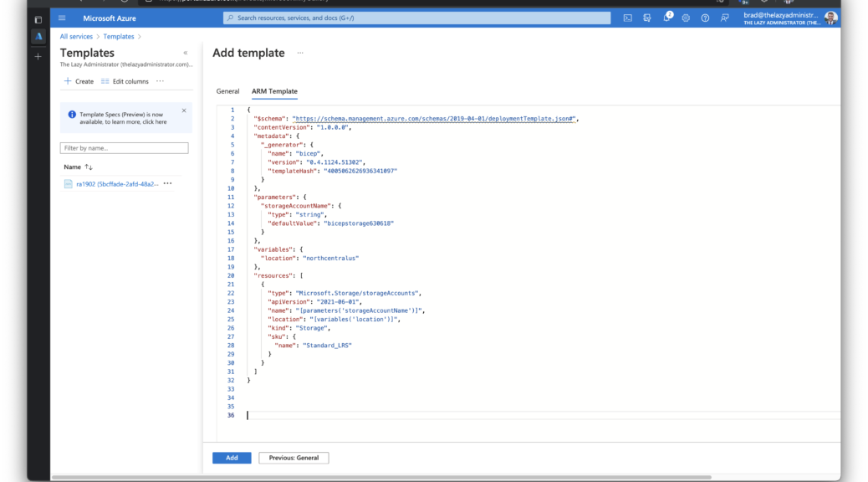Click the ra1902 template file icon
Viewport: 868px width, 482px height.
pos(68,184)
